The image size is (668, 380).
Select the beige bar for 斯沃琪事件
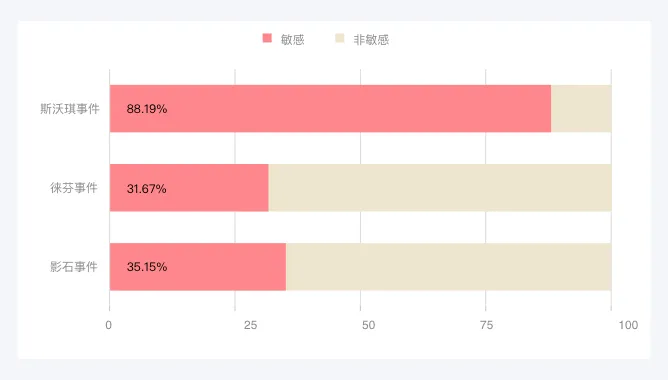[x=581, y=109]
